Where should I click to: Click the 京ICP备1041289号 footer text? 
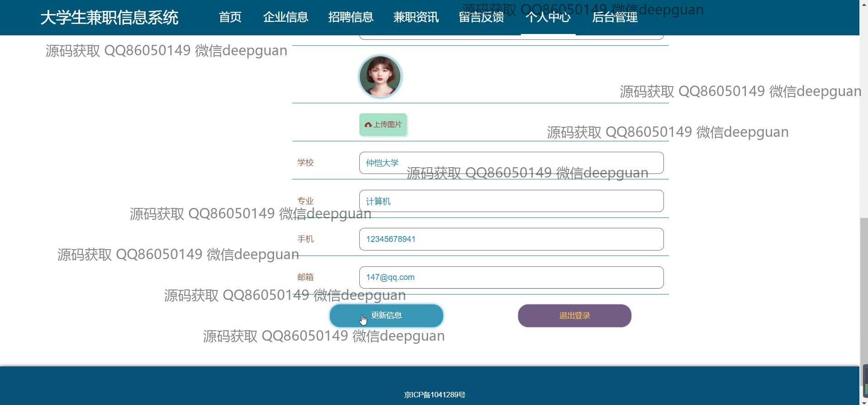(x=434, y=395)
